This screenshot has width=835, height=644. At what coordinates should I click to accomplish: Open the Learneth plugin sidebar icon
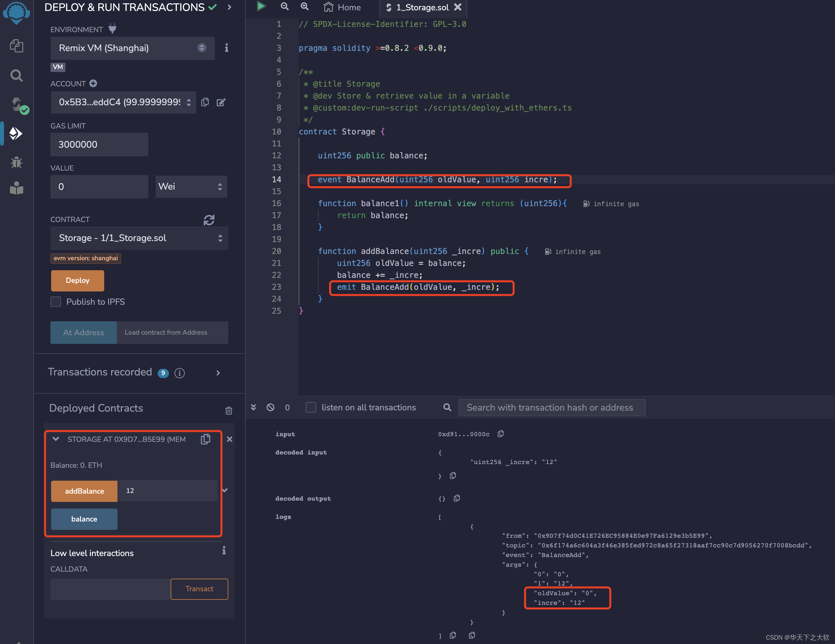click(17, 188)
